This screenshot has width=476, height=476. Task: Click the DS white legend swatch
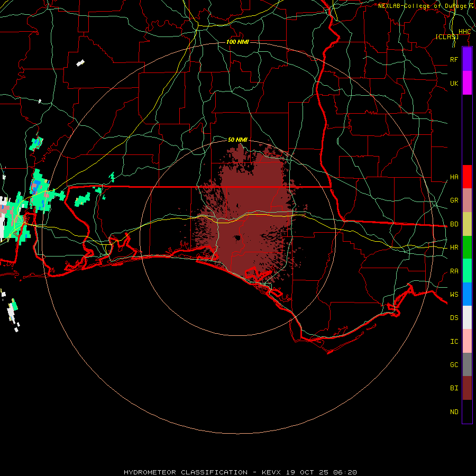point(467,317)
